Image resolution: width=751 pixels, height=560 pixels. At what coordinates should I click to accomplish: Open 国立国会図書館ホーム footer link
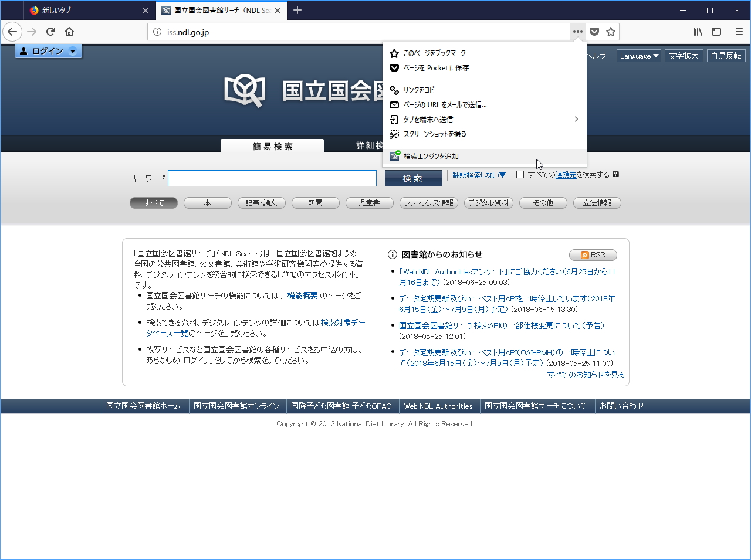click(x=144, y=406)
